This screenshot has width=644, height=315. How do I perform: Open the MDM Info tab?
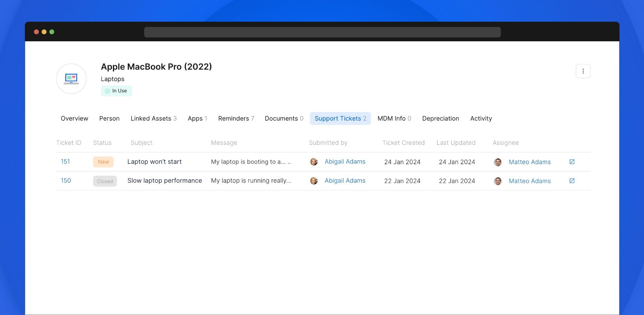coord(394,118)
